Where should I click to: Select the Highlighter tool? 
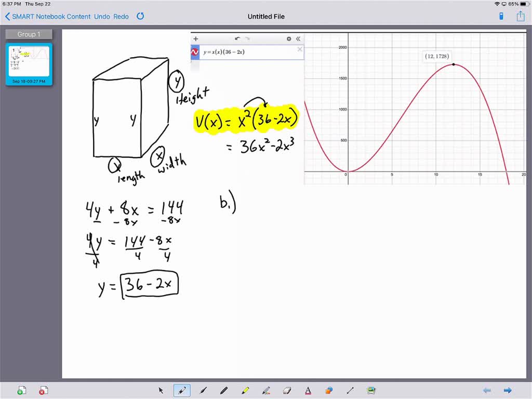coord(245,390)
